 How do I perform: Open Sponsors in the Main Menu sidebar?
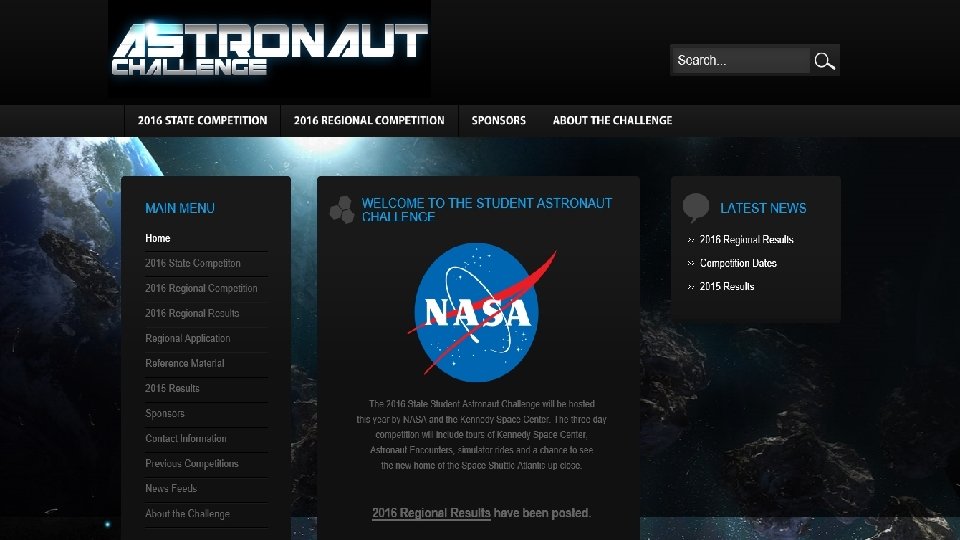[165, 413]
